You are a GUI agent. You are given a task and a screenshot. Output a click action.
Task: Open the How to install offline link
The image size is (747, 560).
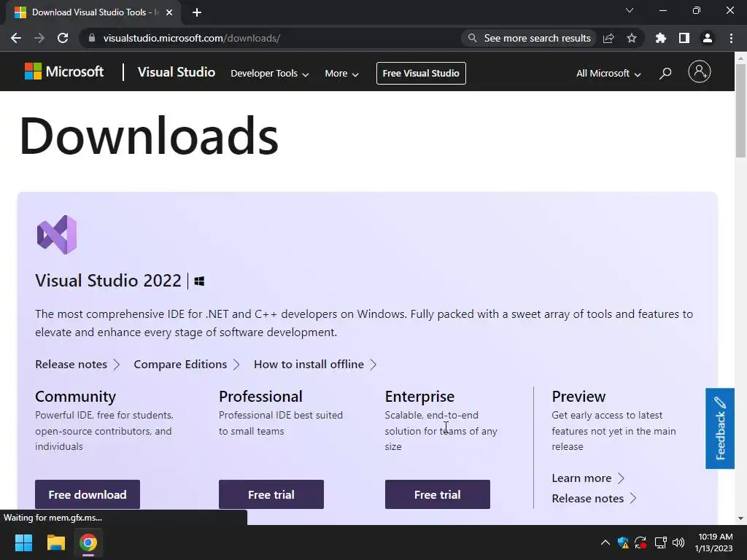click(x=315, y=365)
